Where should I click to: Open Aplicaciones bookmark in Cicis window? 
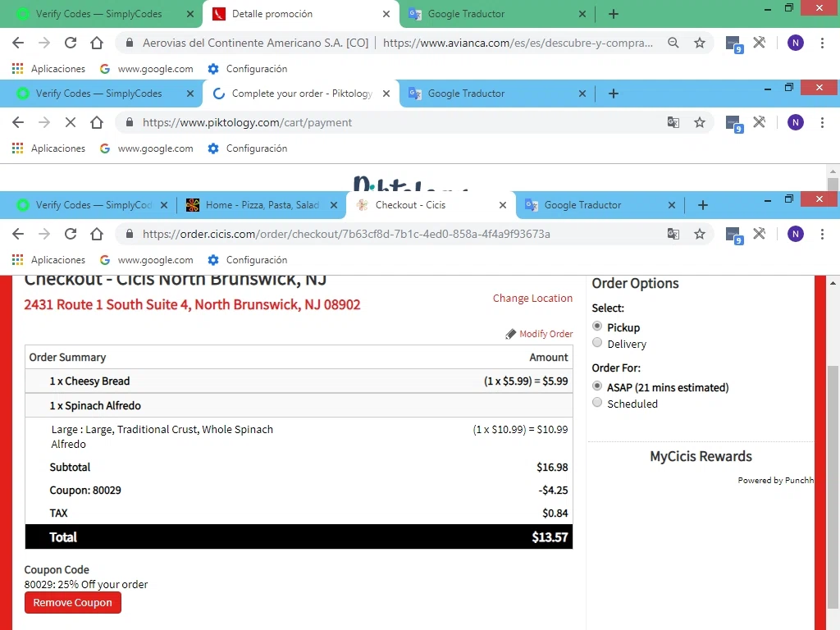coord(48,260)
